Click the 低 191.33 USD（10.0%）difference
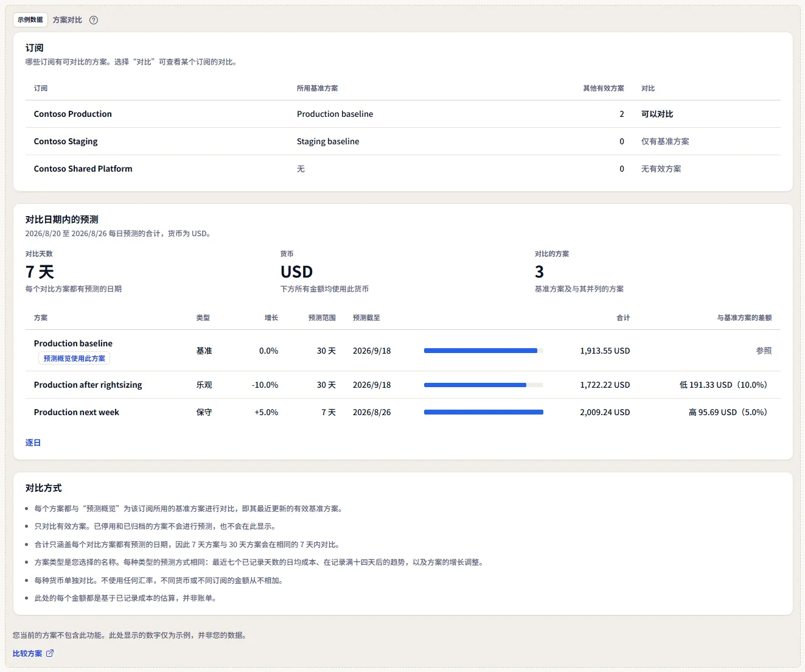805x672 pixels. 725,385
